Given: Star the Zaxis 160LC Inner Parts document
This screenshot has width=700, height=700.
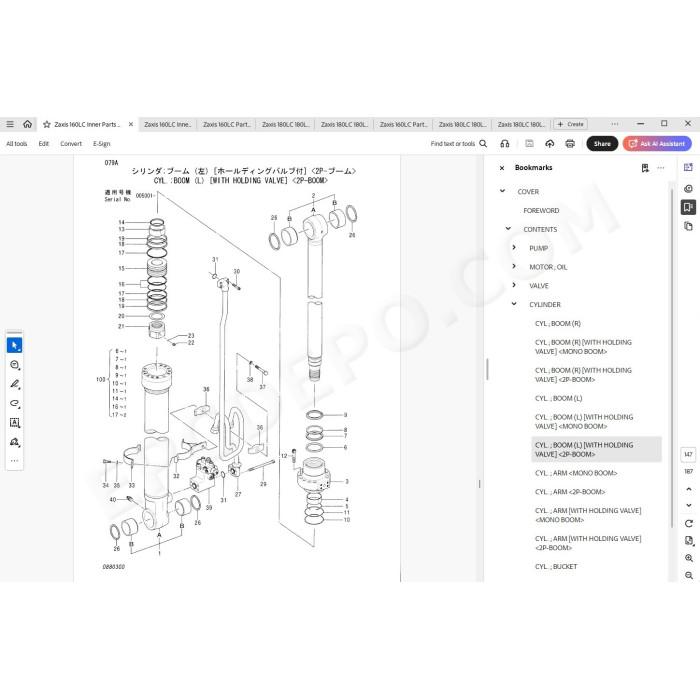Looking at the screenshot, I should coord(46,125).
